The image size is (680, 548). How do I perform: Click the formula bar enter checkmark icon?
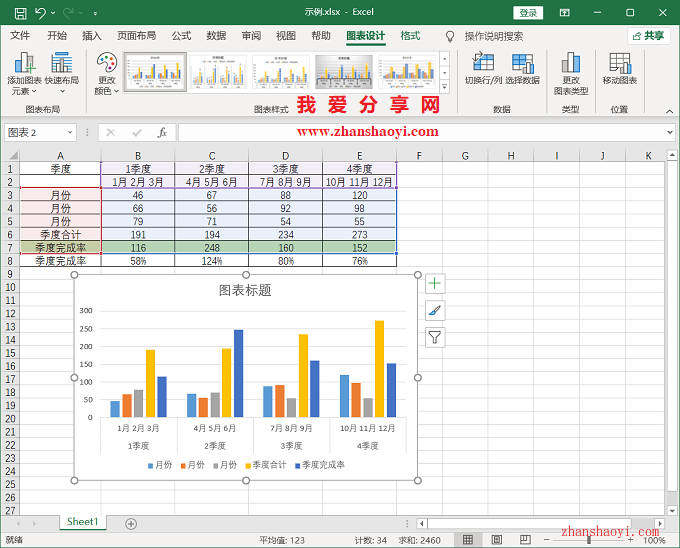click(x=137, y=132)
